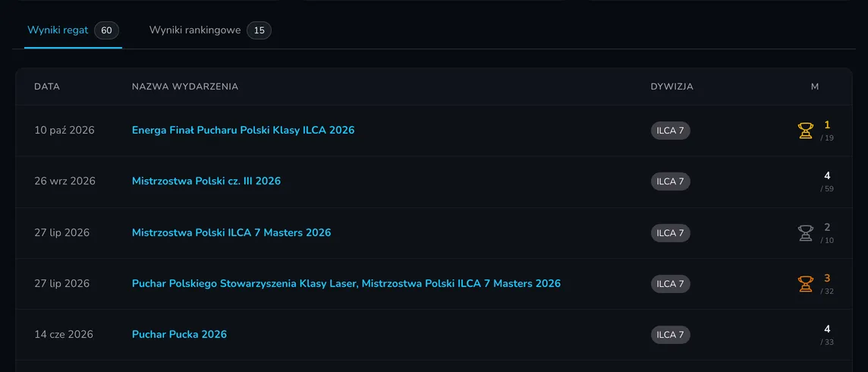Click the 4 / 59 placement result
The height and width of the screenshot is (372, 868).
(827, 181)
